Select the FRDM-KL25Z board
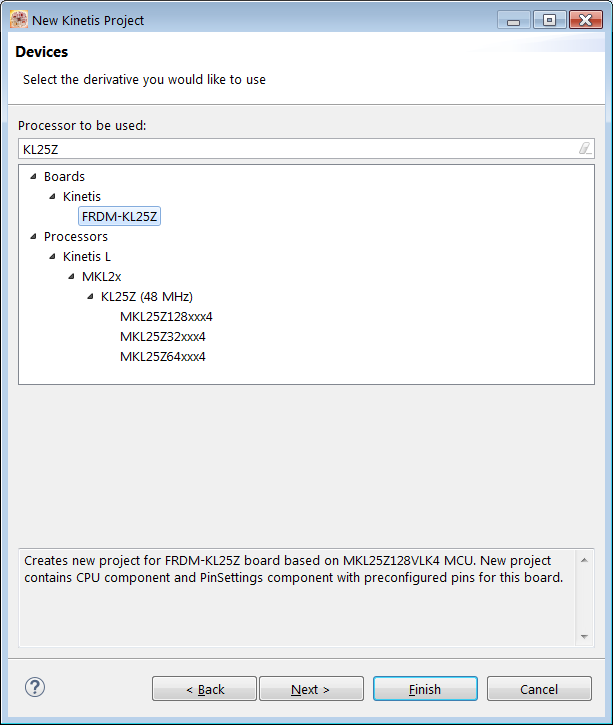 tap(120, 217)
